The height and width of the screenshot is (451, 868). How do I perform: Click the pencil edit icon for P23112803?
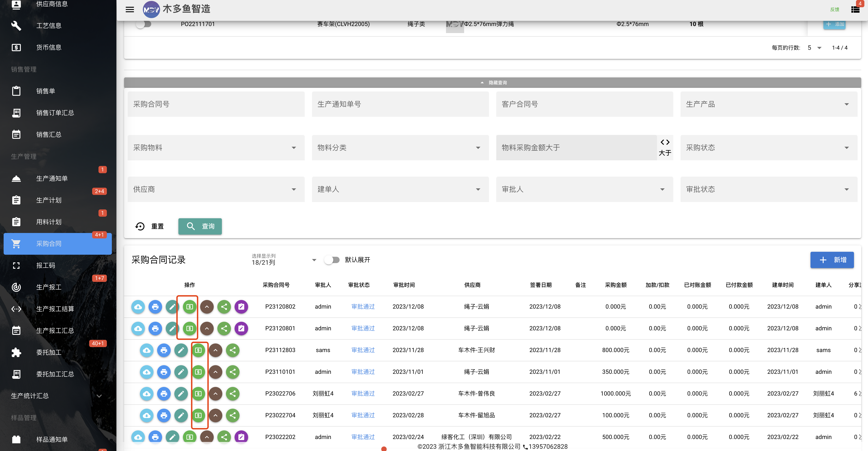(x=181, y=350)
